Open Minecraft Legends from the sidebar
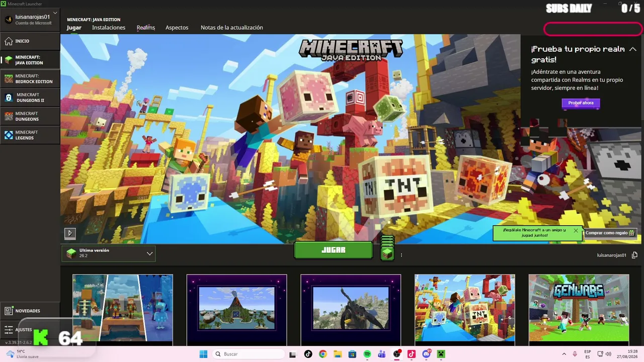Image resolution: width=644 pixels, height=362 pixels. [30, 135]
